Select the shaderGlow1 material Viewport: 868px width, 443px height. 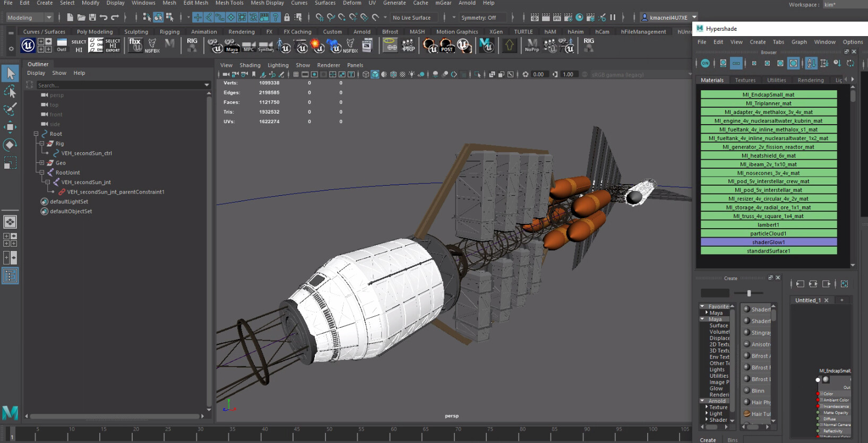[768, 242]
